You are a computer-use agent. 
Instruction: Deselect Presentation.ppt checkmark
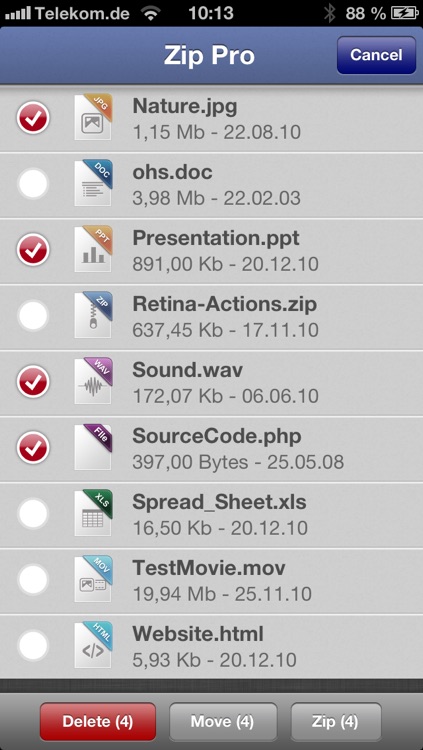[33, 250]
